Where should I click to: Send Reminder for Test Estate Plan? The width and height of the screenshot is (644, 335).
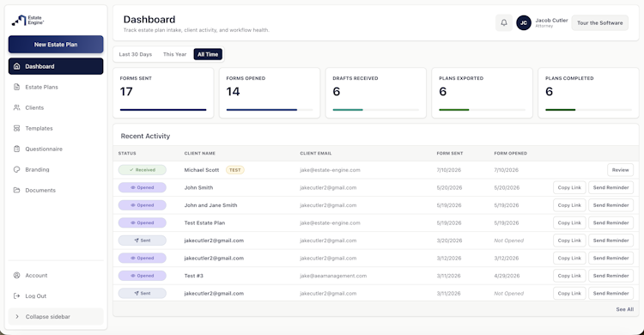coord(611,222)
